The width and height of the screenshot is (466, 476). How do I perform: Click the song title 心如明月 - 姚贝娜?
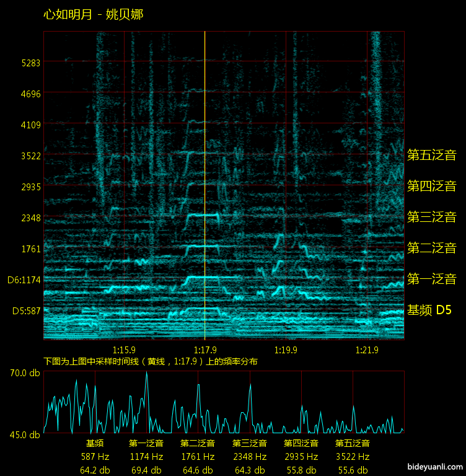tap(94, 14)
